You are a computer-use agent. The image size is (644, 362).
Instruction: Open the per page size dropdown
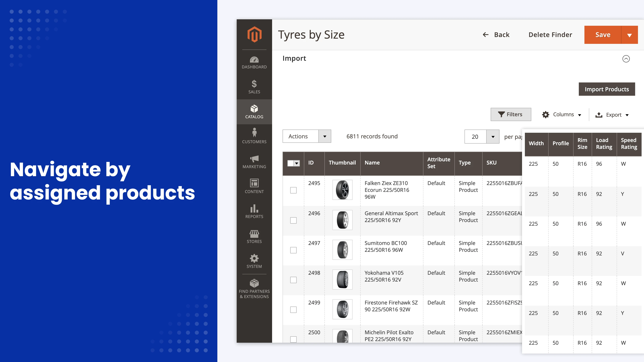point(492,136)
